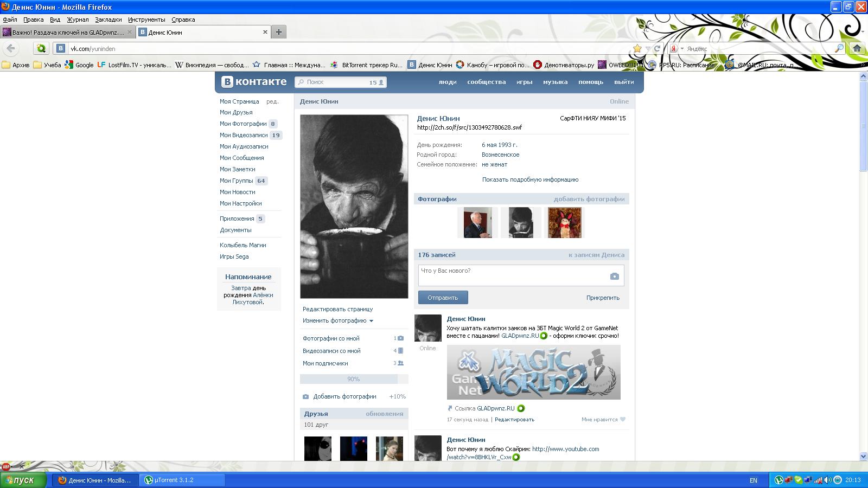
Task: Click the camera icon in post box
Action: (614, 276)
